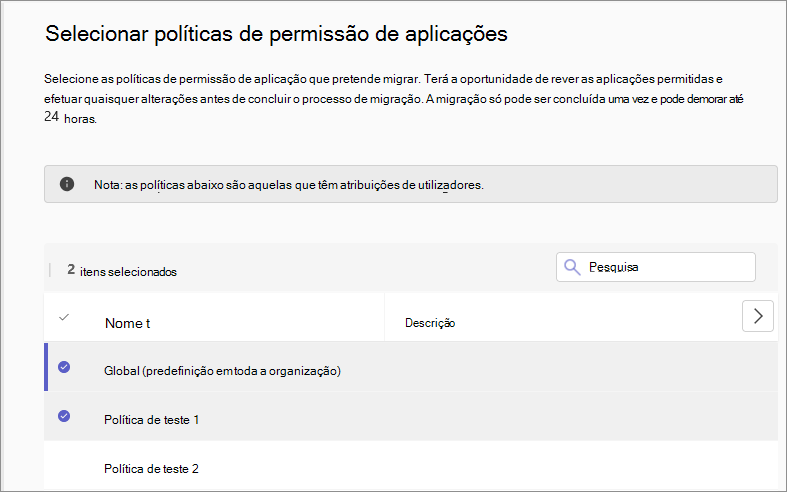Click the note text about user assignments

(x=289, y=185)
